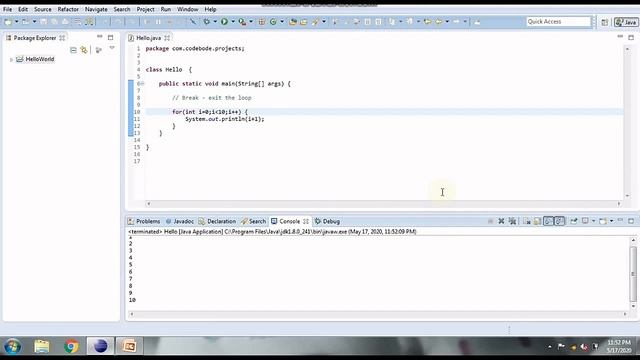640x360 pixels.
Task: Select the Java perspective button
Action: [626, 22]
